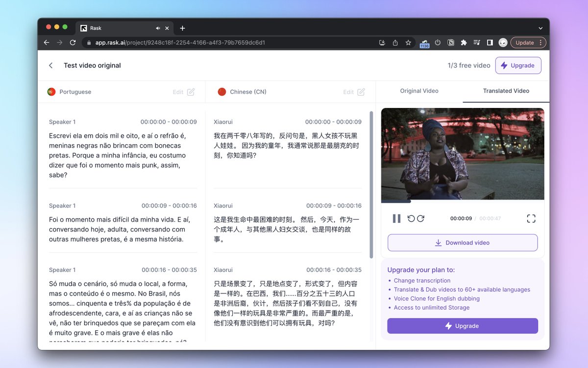Viewport: 588px width, 368px height.
Task: Open Edit for the Portuguese transcript
Action: pyautogui.click(x=184, y=92)
